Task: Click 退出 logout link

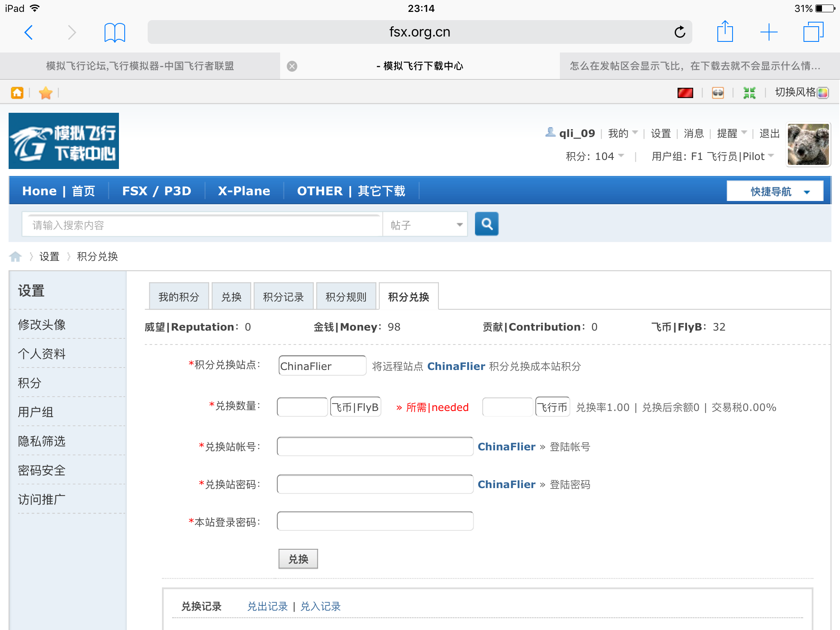Action: pos(769,133)
